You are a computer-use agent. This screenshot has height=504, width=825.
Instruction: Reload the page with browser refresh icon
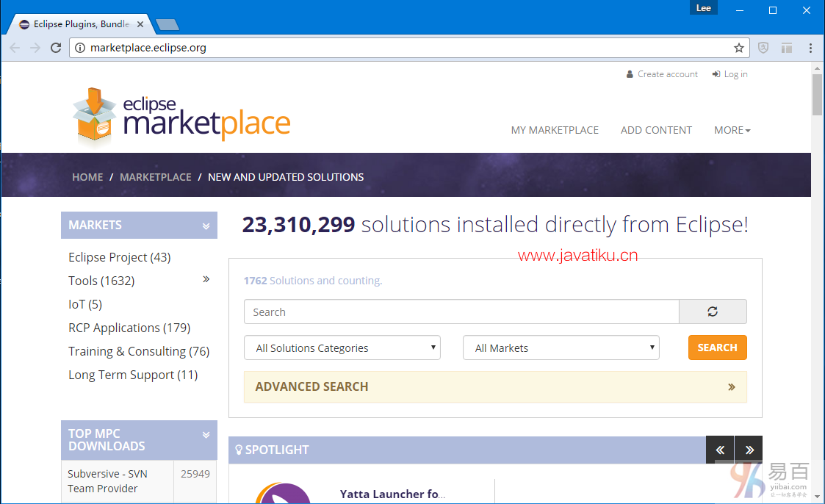[x=56, y=48]
